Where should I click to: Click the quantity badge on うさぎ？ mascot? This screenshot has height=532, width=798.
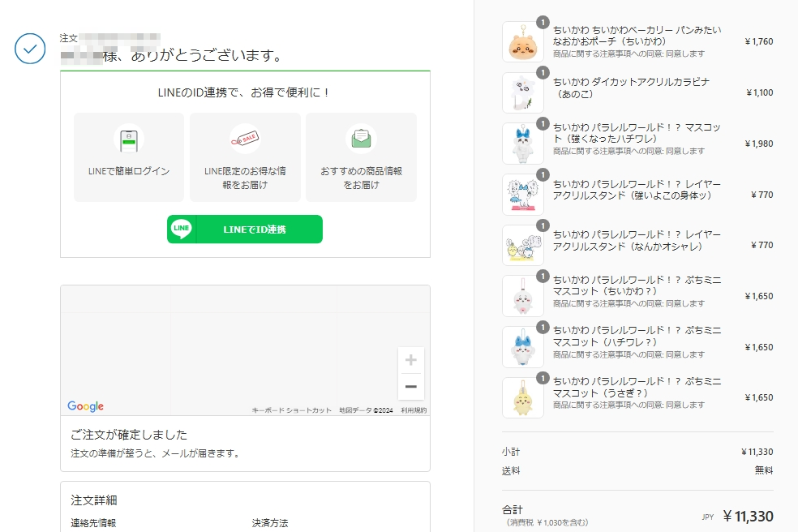tap(543, 378)
